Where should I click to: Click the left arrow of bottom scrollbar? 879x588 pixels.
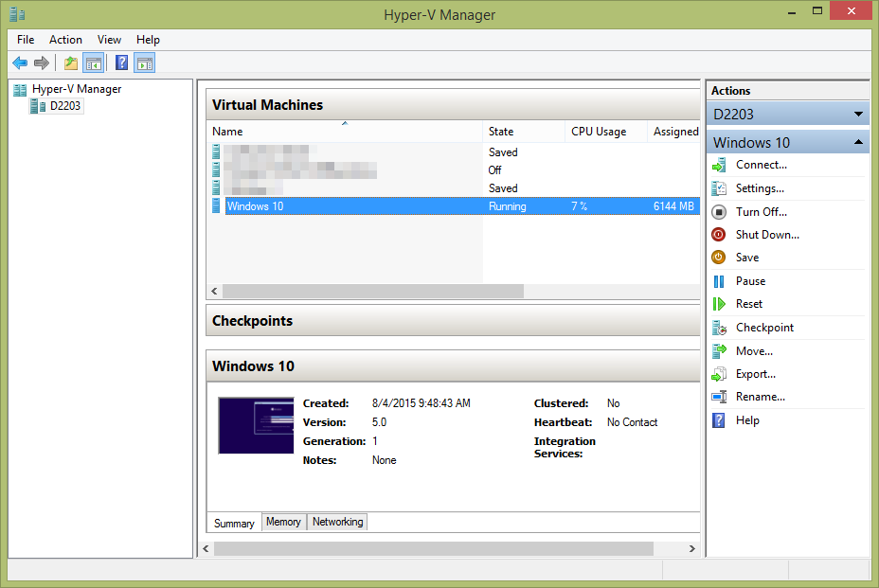coord(206,549)
